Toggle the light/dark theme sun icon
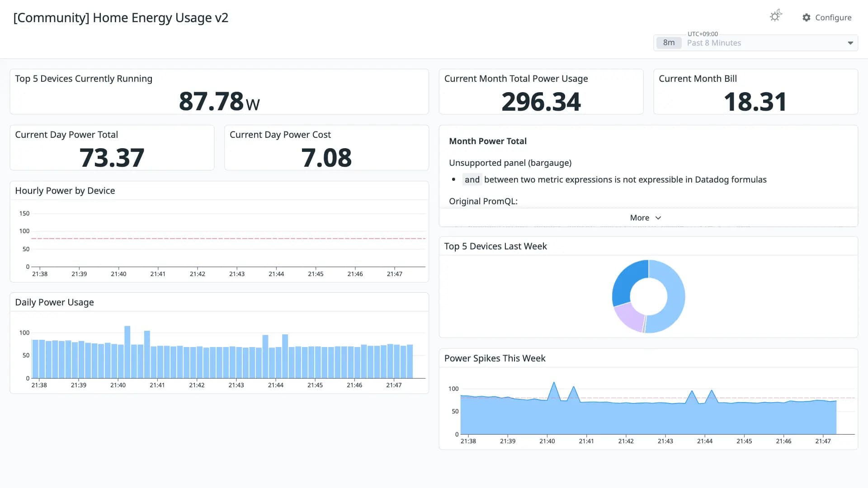This screenshot has width=868, height=488. tap(775, 16)
